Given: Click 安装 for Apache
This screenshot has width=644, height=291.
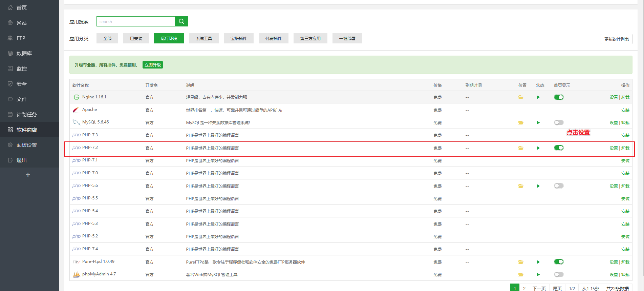Looking at the screenshot, I should click(x=625, y=110).
